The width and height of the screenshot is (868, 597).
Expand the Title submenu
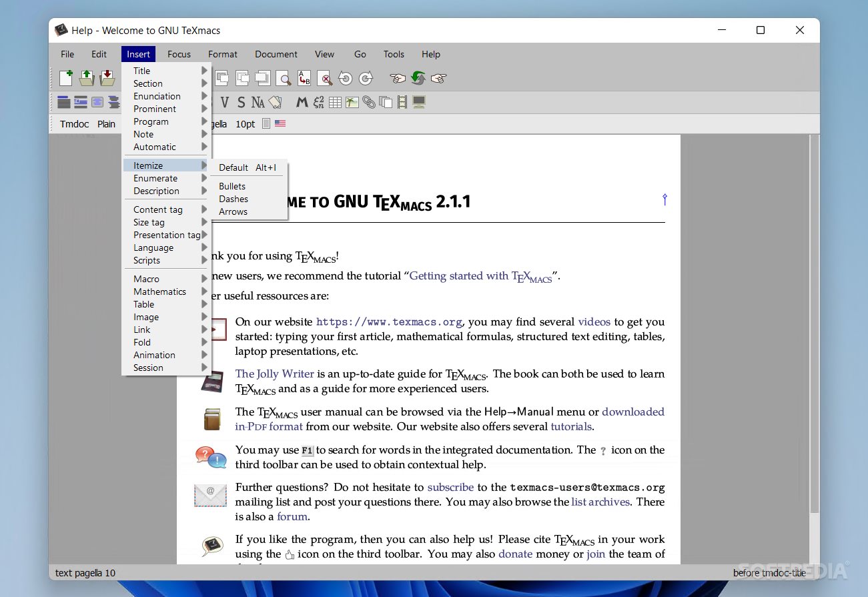click(167, 71)
